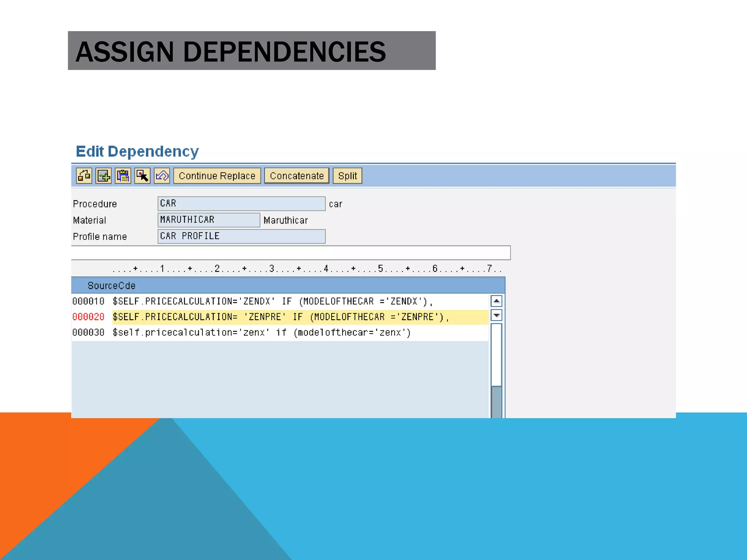This screenshot has width=747, height=560.
Task: Select source line 000010 with ZENDX
Action: (300, 302)
